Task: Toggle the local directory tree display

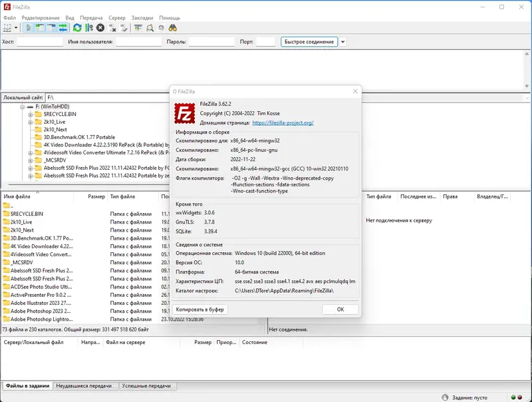Action: tap(40, 28)
